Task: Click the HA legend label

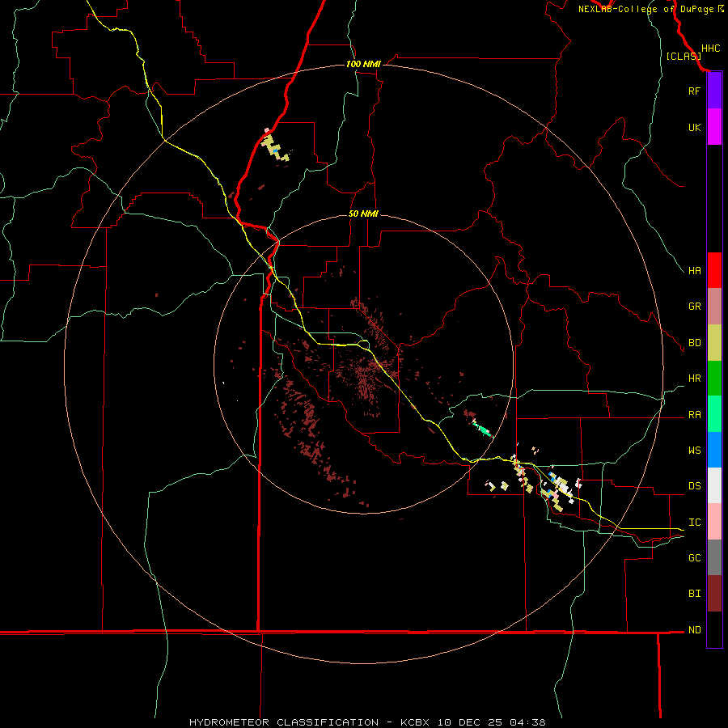Action: [x=694, y=270]
